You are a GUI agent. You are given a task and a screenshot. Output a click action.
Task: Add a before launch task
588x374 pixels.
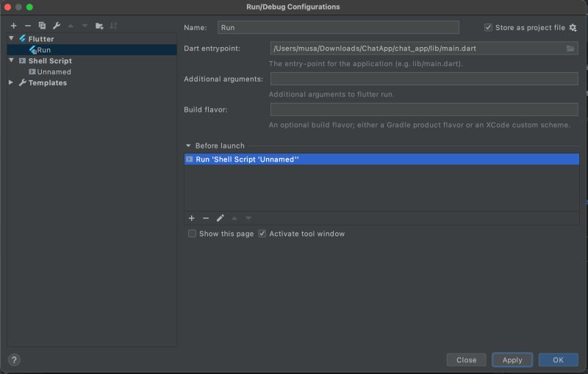(191, 218)
